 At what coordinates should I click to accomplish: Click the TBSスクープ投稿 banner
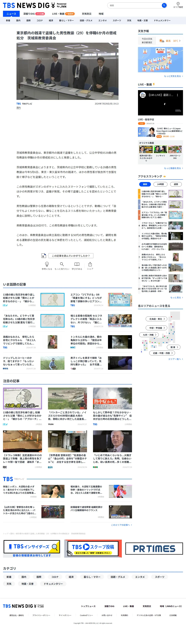pyautogui.click(x=93, y=548)
